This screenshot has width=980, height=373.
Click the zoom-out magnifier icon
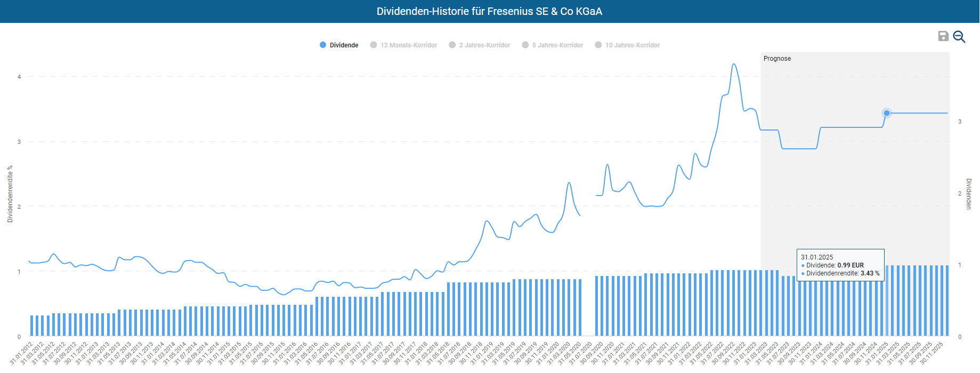coord(959,36)
